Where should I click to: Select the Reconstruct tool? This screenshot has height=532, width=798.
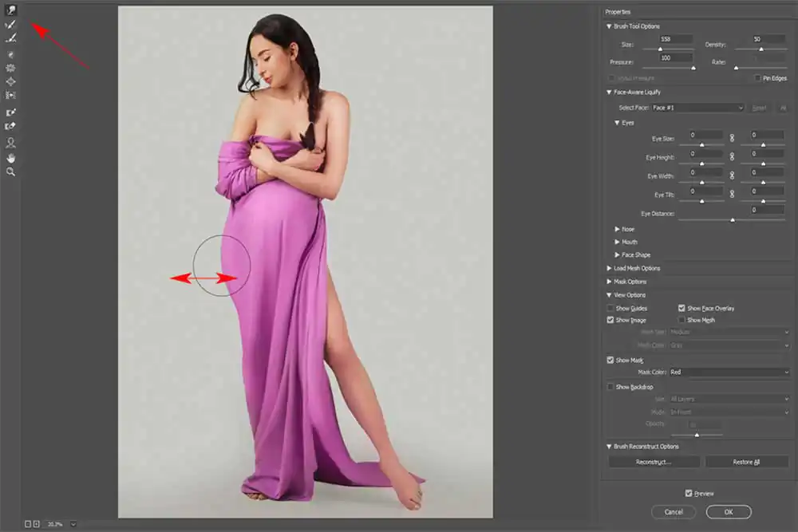click(x=10, y=24)
